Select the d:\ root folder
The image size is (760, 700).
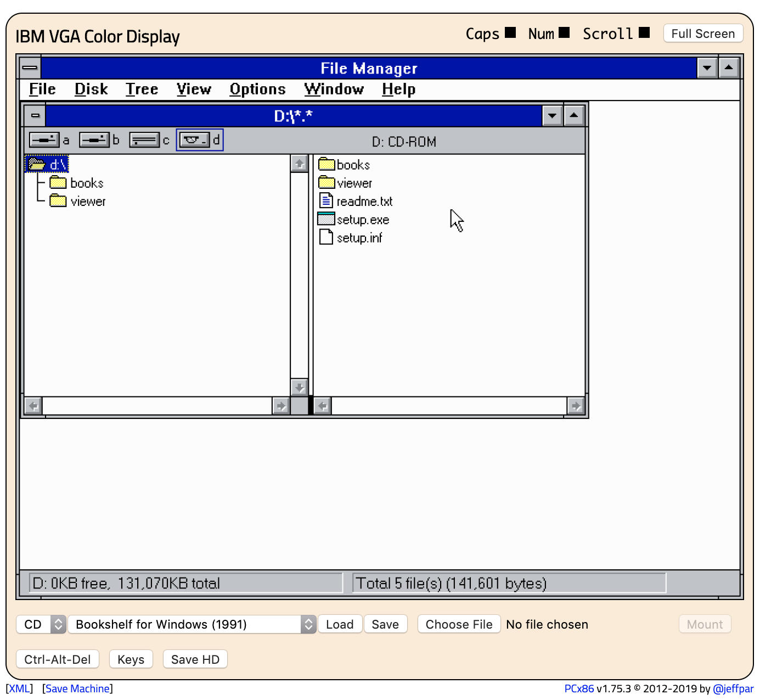[47, 164]
